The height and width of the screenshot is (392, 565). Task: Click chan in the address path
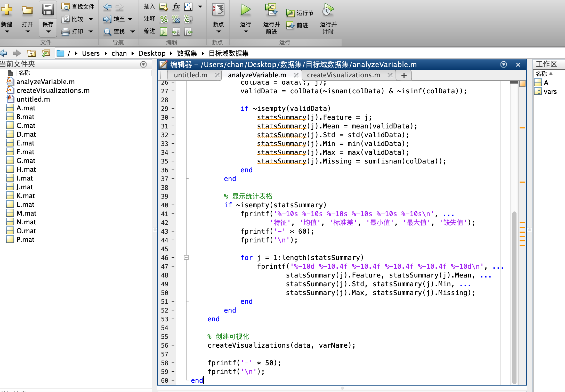click(x=119, y=53)
